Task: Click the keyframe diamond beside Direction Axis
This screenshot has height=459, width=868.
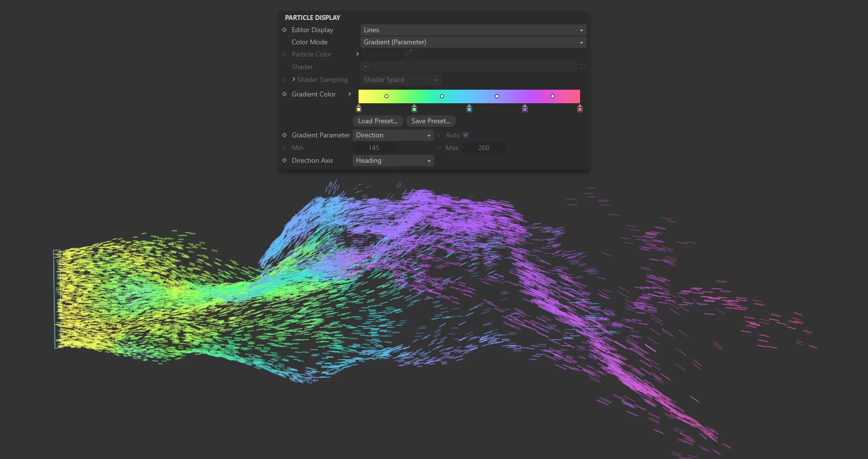Action: click(284, 160)
